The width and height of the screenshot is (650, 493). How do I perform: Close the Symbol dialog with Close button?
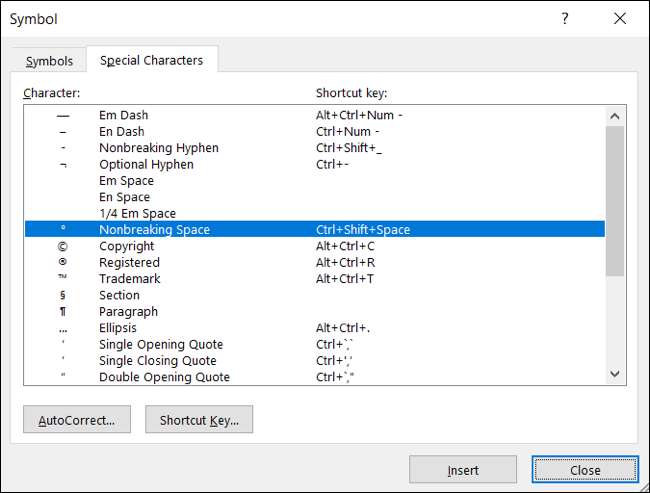[585, 470]
